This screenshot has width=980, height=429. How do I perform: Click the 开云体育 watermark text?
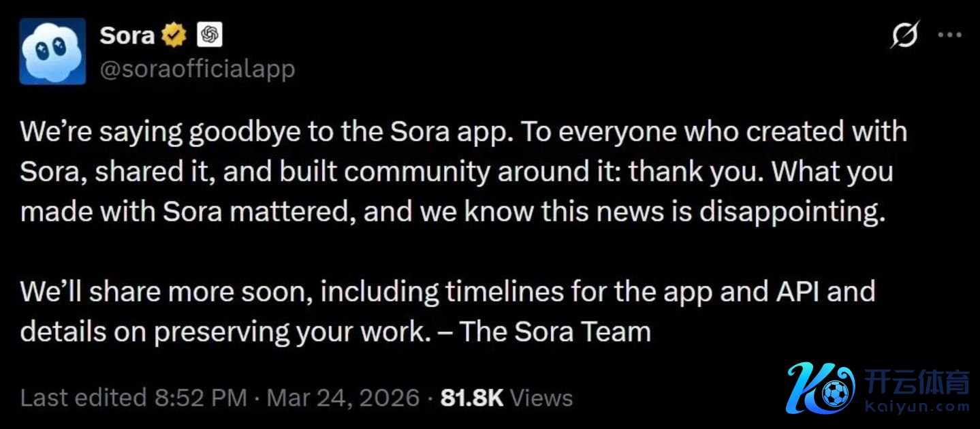[917, 383]
